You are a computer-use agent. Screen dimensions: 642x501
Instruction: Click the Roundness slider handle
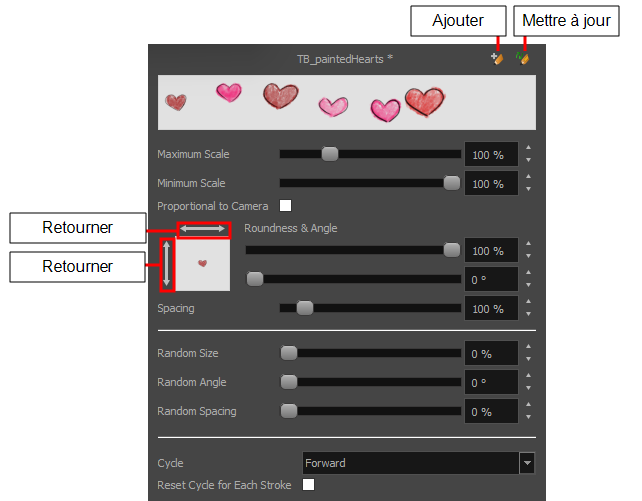point(452,250)
